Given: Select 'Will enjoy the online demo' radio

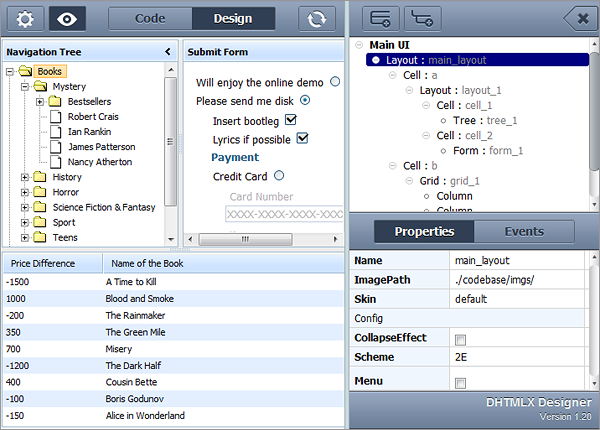Looking at the screenshot, I should coord(335,81).
